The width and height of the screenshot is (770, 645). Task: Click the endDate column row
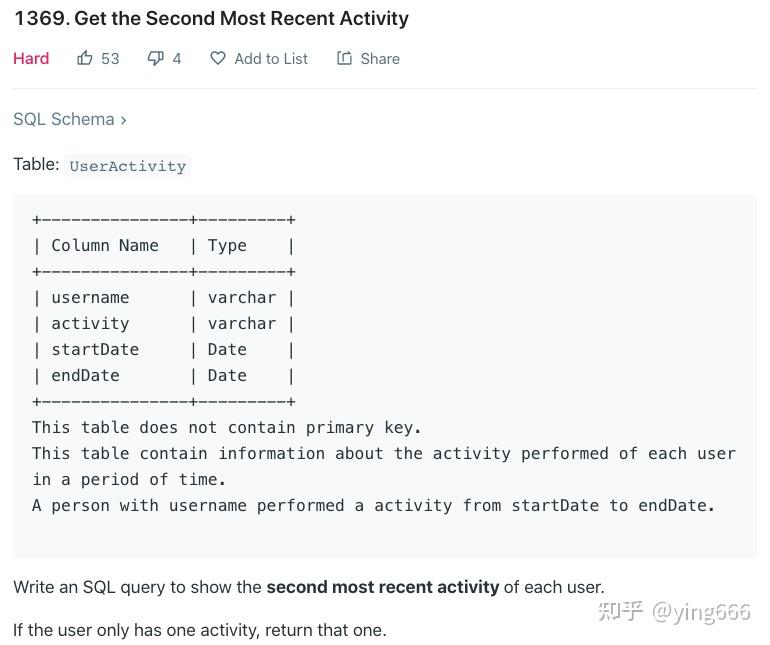point(85,375)
